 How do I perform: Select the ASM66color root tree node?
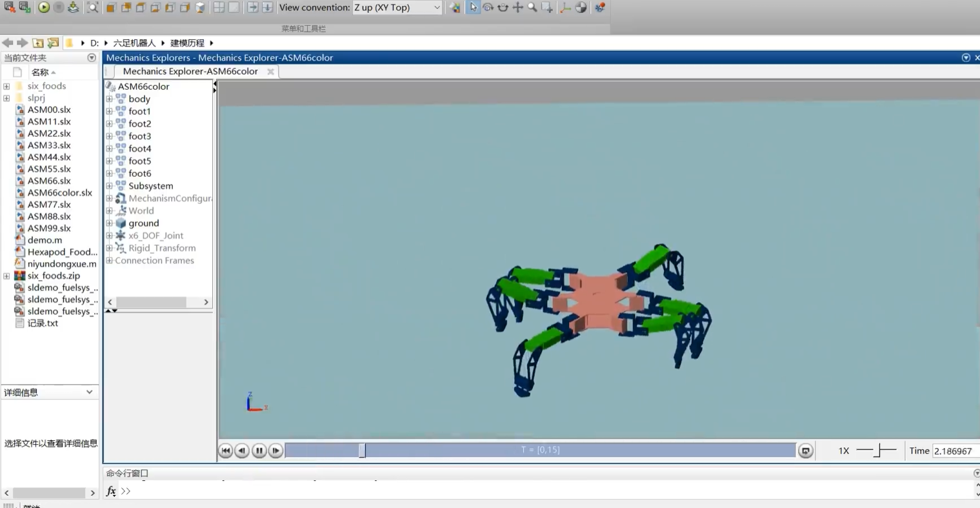tap(143, 86)
